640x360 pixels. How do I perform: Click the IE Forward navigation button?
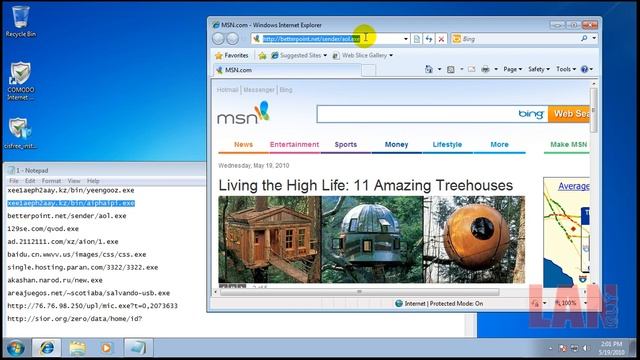[x=233, y=39]
